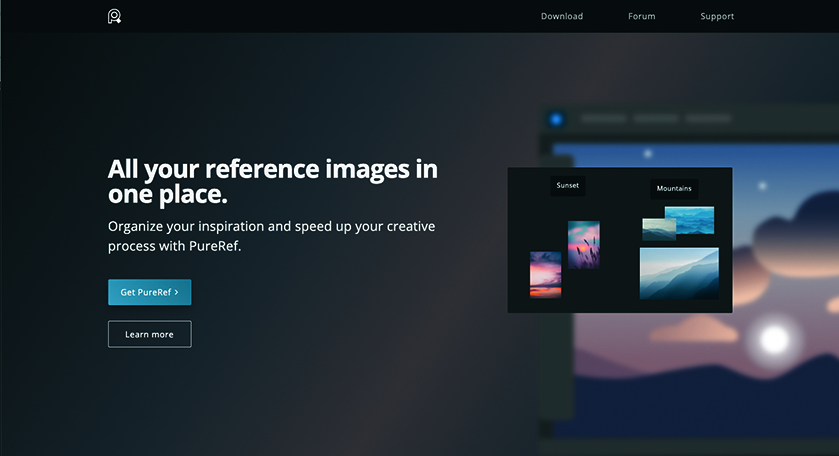Click the Learn more button
The height and width of the screenshot is (456, 839).
tap(150, 334)
